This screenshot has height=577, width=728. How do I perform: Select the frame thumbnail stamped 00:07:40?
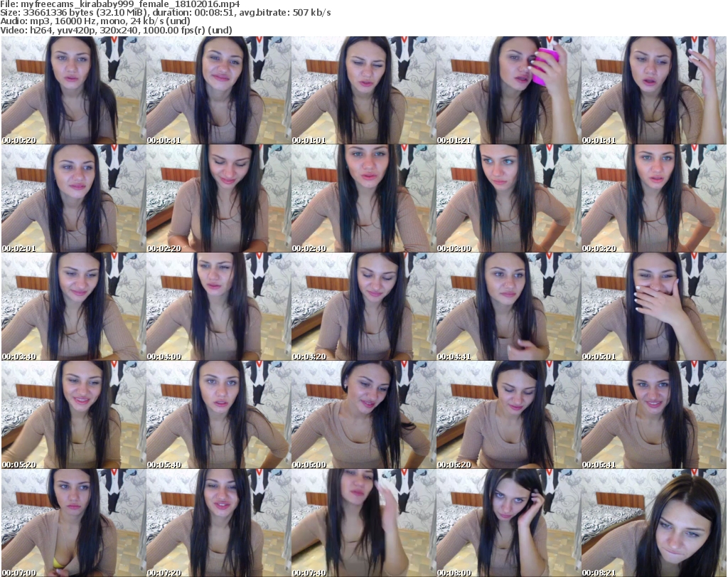[363, 523]
